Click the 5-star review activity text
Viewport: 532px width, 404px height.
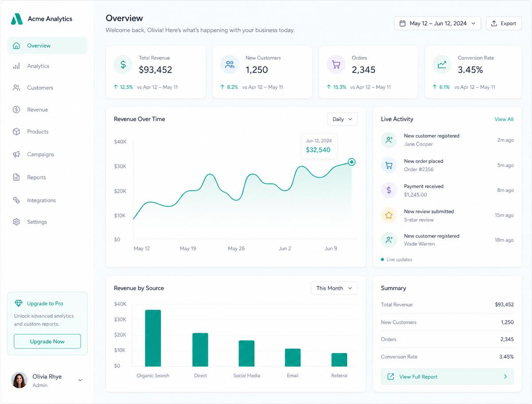pyautogui.click(x=419, y=220)
